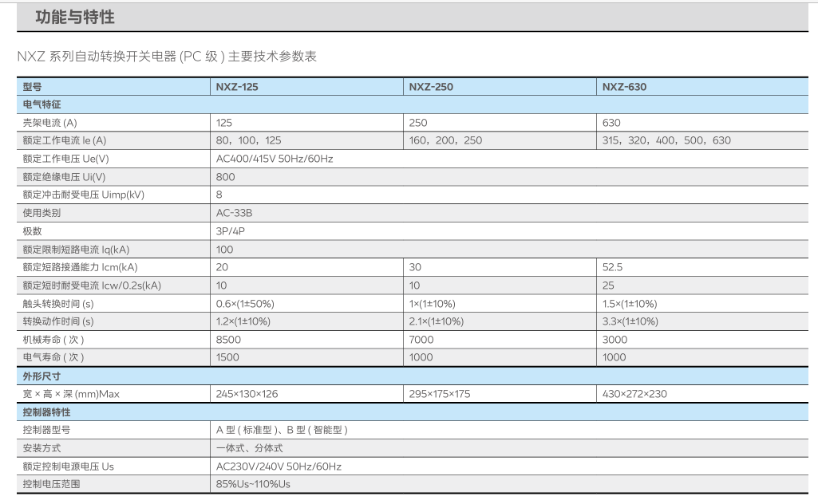Select the NXZ-125 column header

(x=237, y=87)
